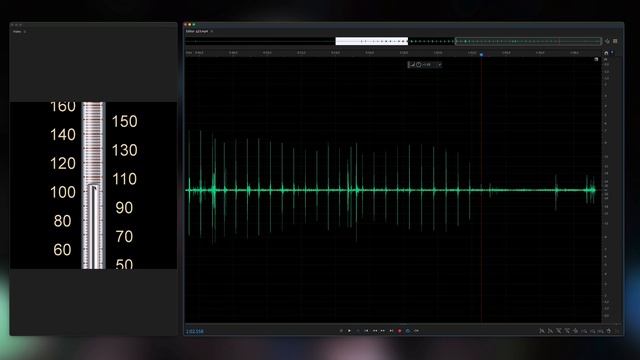Click the thermometer video preview

(x=93, y=185)
